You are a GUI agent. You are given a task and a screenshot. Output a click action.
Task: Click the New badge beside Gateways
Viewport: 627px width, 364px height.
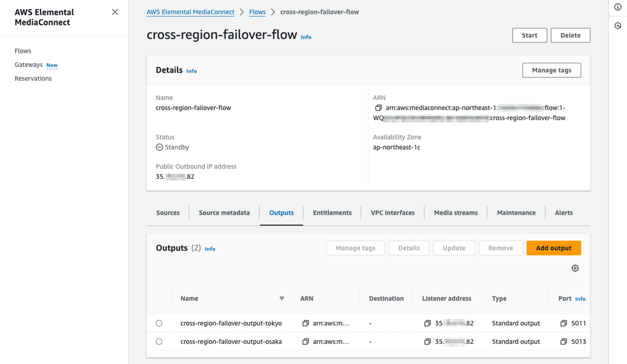pos(52,65)
